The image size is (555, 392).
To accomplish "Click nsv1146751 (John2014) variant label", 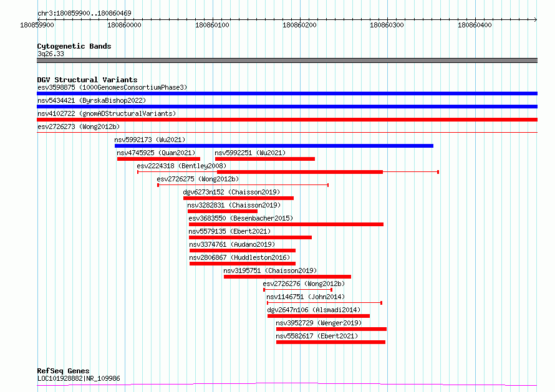I will [306, 297].
